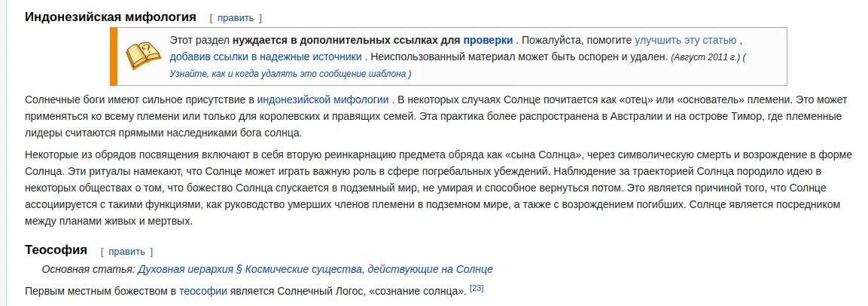Follow the улучшить эту статью link
This screenshot has width=868, height=306.
(x=685, y=40)
